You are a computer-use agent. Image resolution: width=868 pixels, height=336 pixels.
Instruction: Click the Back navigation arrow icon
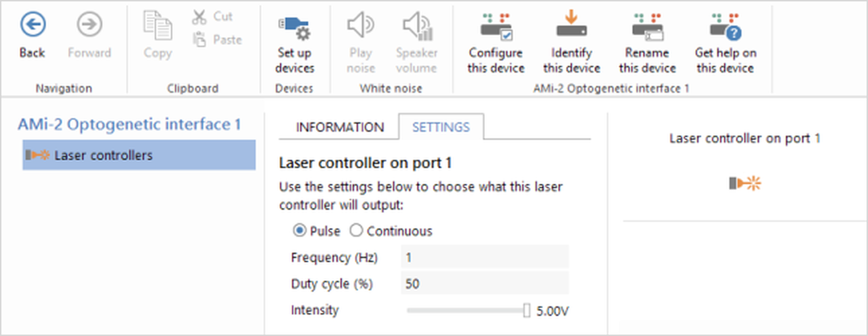(32, 26)
